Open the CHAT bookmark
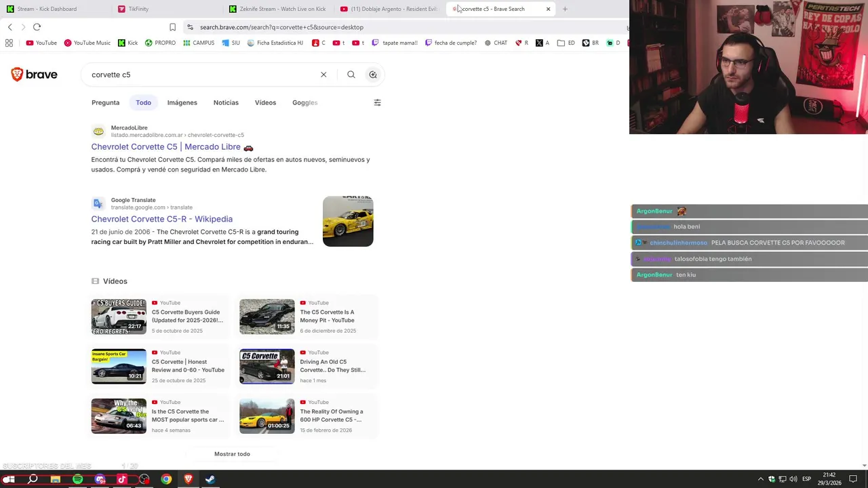This screenshot has width=868, height=488. pos(495,43)
